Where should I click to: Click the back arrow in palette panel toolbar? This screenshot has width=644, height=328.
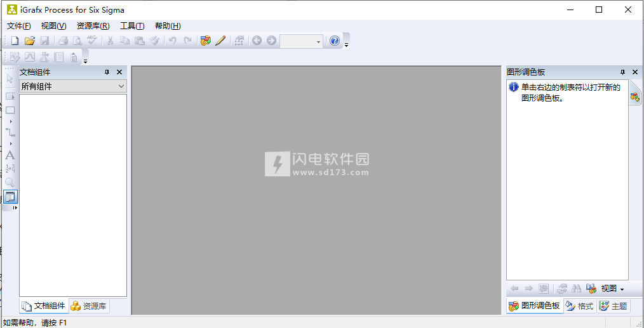click(514, 289)
